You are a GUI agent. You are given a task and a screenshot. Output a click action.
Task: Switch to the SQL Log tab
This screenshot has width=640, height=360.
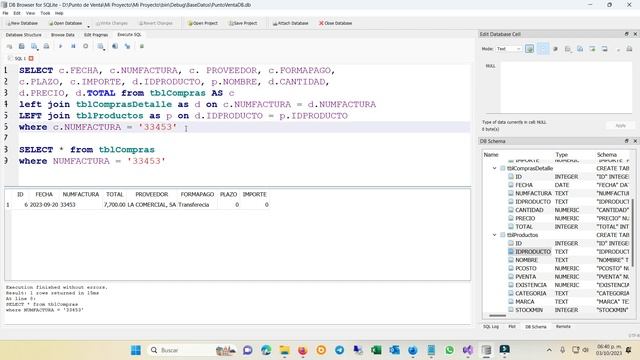coord(491,327)
